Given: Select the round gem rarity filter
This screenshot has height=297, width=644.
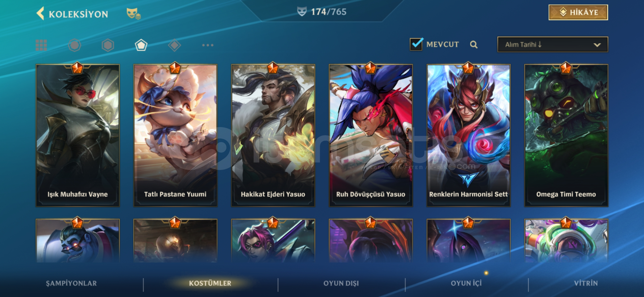Looking at the screenshot, I should (x=75, y=45).
